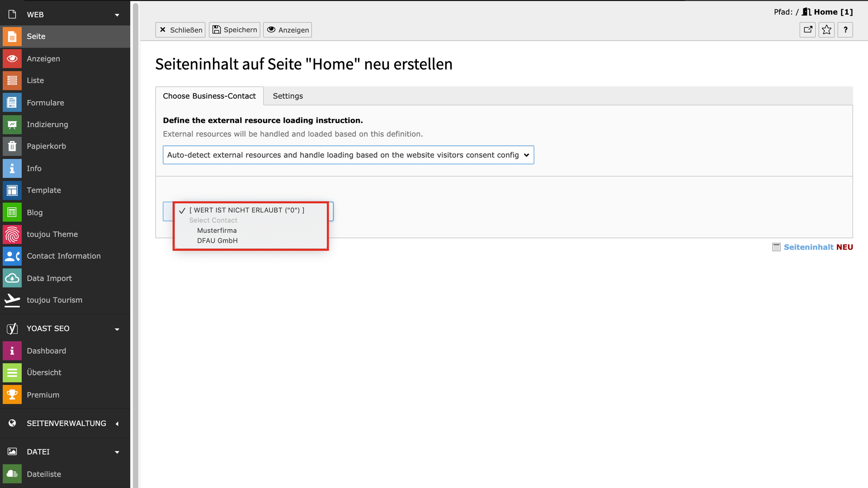The width and height of the screenshot is (868, 488).
Task: Open the external resource loading instruction dropdown
Action: coord(348,155)
